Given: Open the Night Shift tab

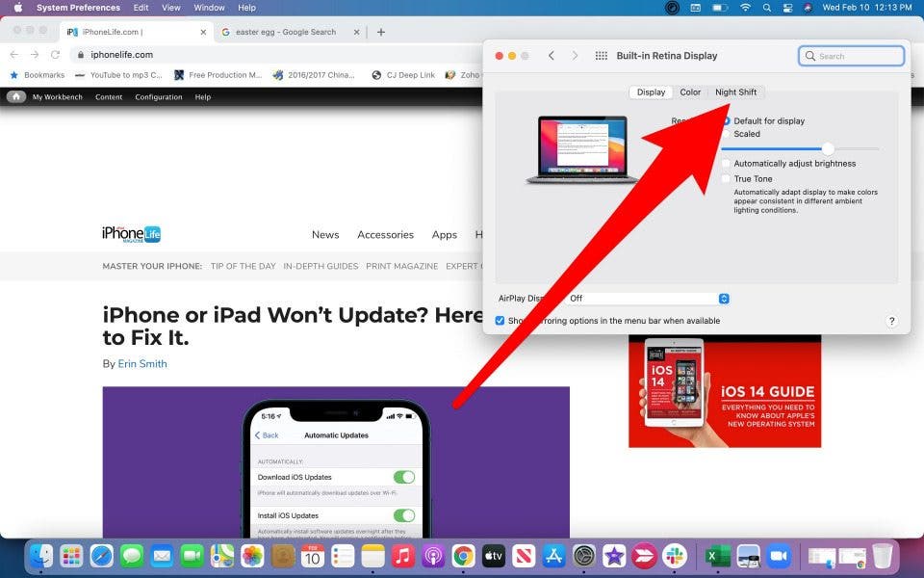Looking at the screenshot, I should coord(735,92).
